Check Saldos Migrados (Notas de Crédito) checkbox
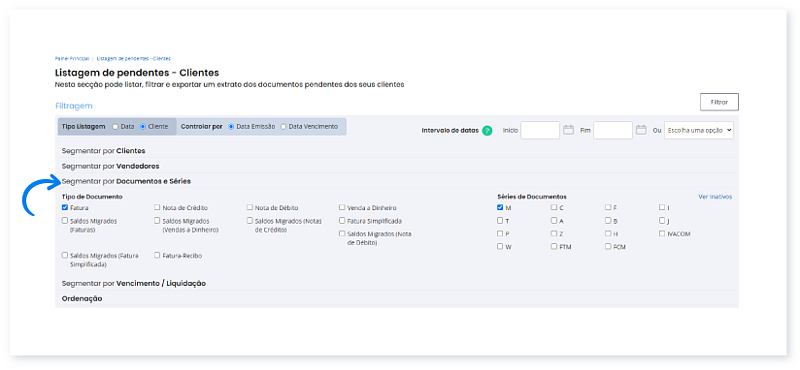 tap(249, 221)
